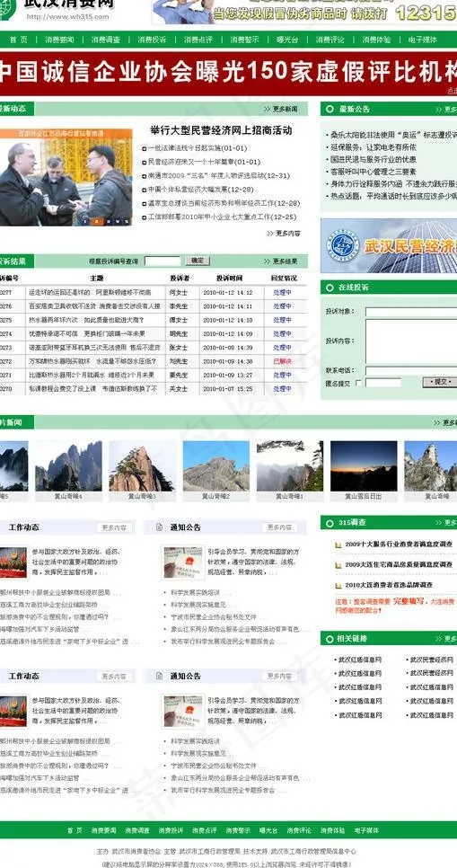Screen dimensions: 457x868
Task: Open 消费评论 in the top navigation bar
Action: [330, 40]
